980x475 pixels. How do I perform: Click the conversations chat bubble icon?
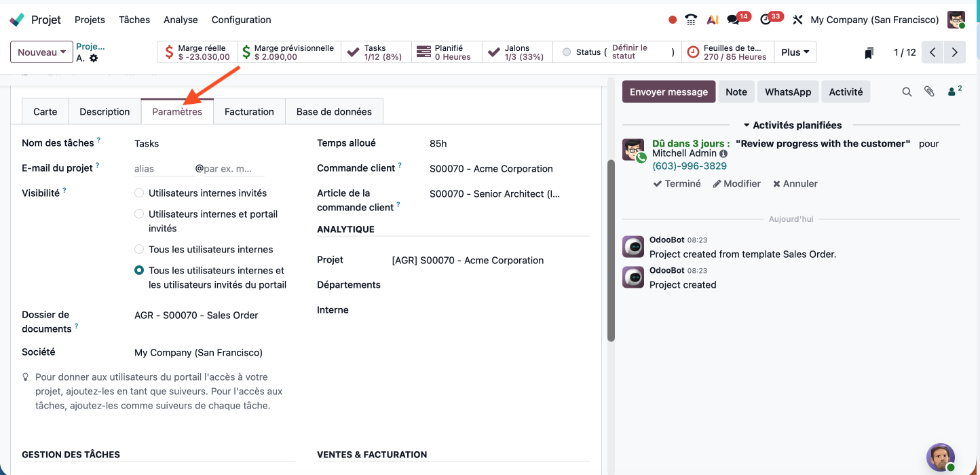[733, 20]
